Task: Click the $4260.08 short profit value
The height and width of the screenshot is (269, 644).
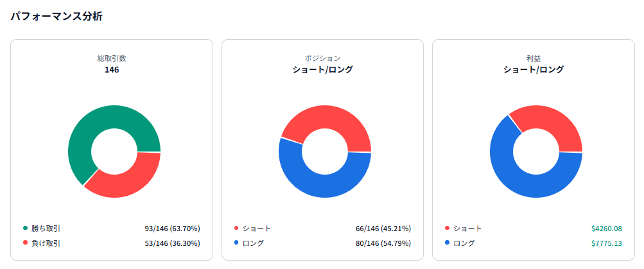Action: tap(607, 228)
